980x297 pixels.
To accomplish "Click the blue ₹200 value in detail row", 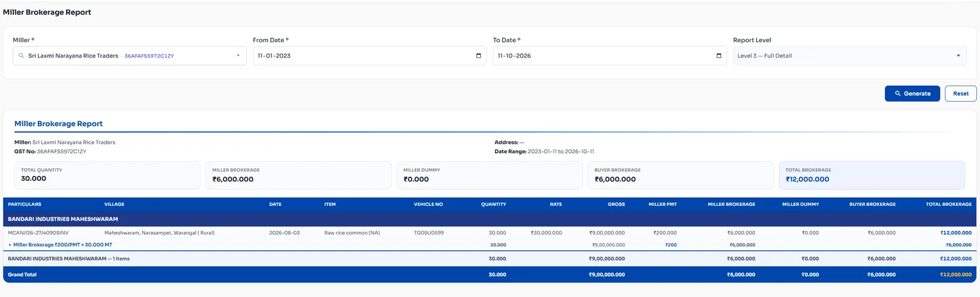I will [671, 245].
